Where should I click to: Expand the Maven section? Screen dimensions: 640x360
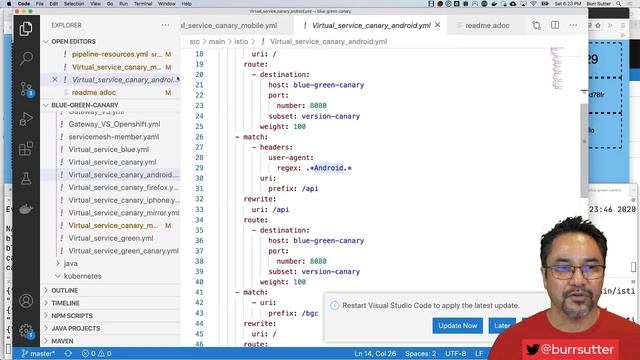click(46, 341)
